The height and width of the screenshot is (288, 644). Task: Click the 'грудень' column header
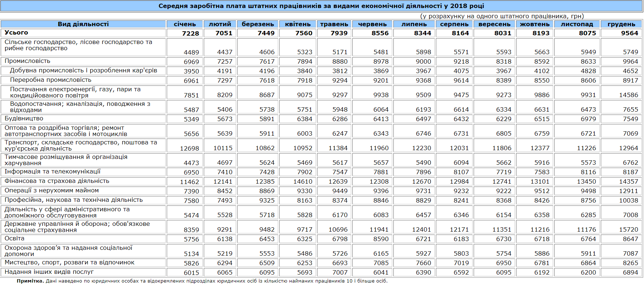point(621,24)
